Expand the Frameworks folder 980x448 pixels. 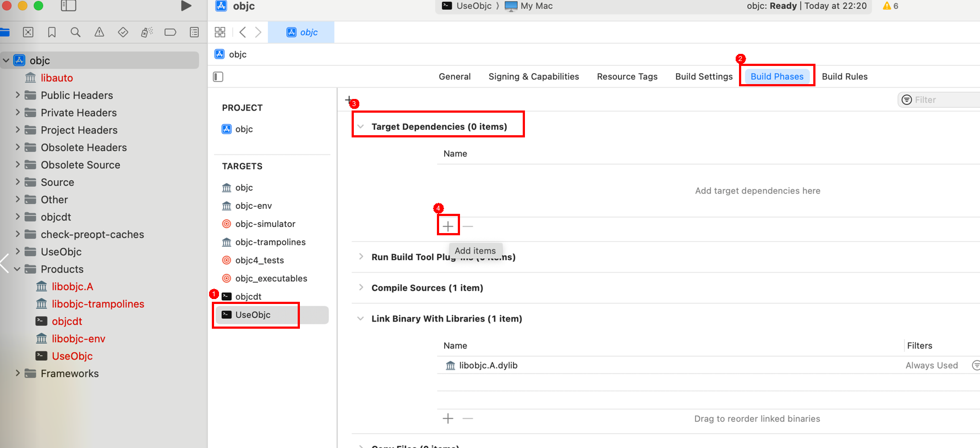pos(18,373)
